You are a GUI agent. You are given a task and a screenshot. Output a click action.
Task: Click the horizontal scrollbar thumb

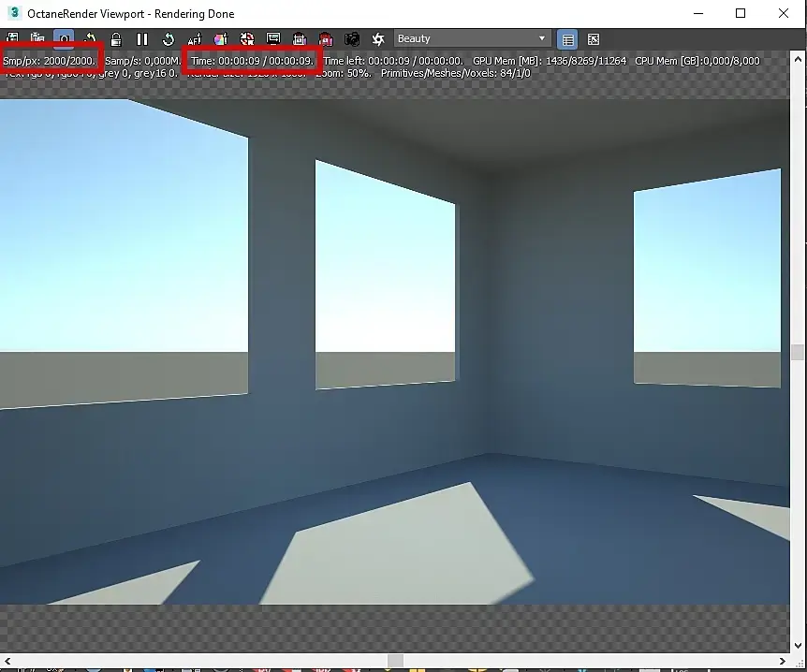(x=395, y=661)
